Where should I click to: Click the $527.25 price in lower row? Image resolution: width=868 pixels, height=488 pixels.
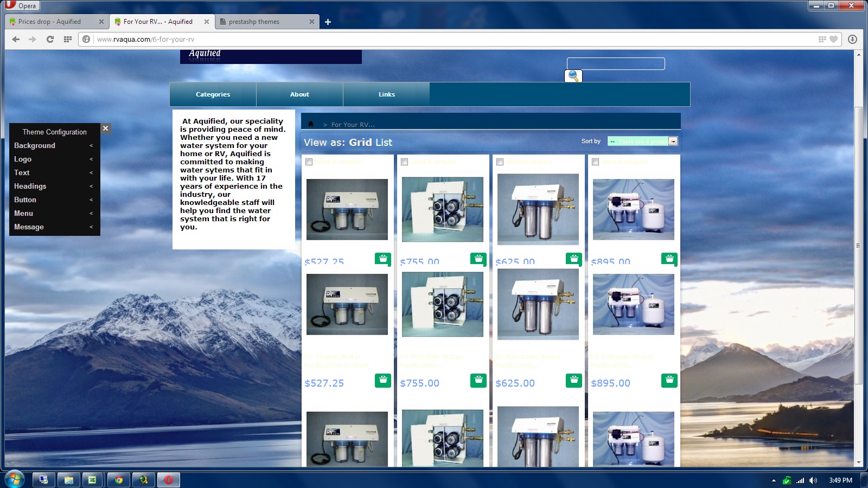pos(324,383)
